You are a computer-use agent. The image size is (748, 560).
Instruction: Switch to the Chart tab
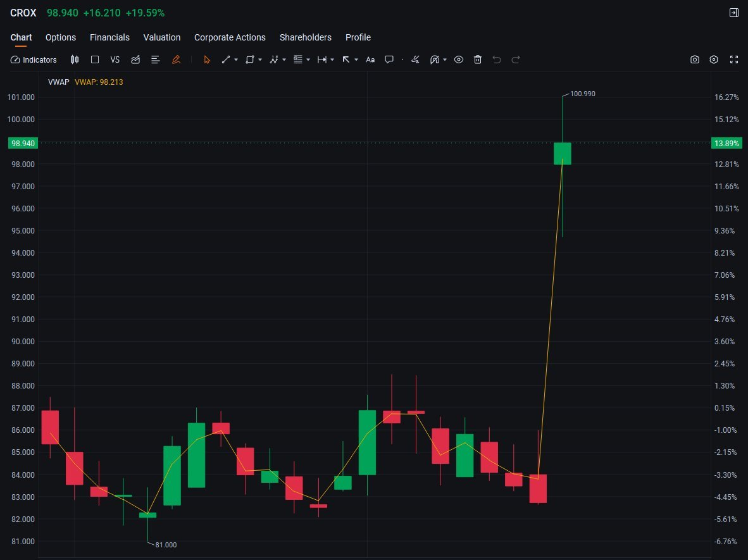pos(21,37)
